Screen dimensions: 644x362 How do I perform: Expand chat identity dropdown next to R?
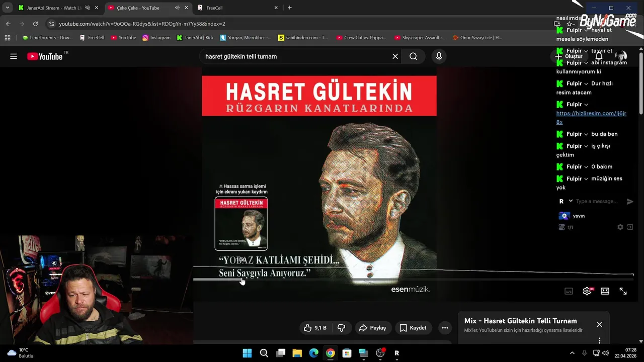click(571, 201)
